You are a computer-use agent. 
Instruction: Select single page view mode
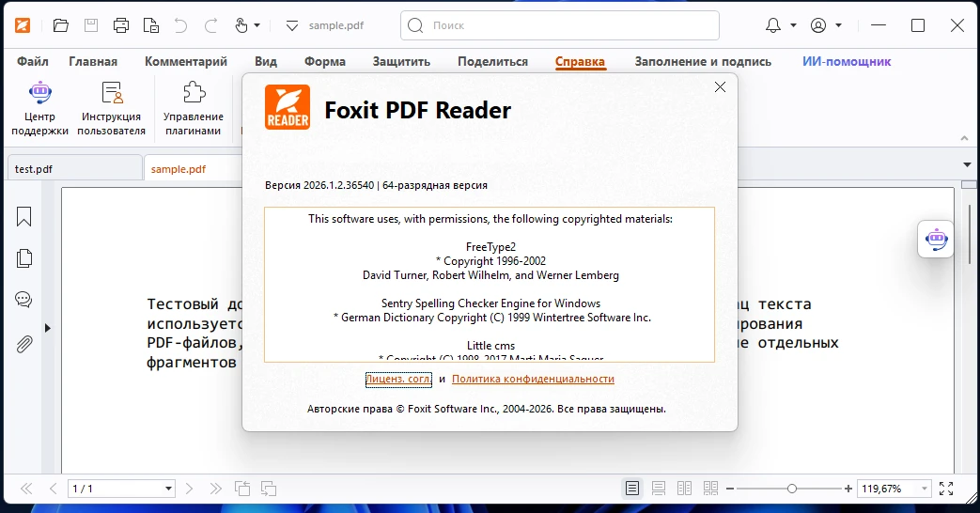632,489
